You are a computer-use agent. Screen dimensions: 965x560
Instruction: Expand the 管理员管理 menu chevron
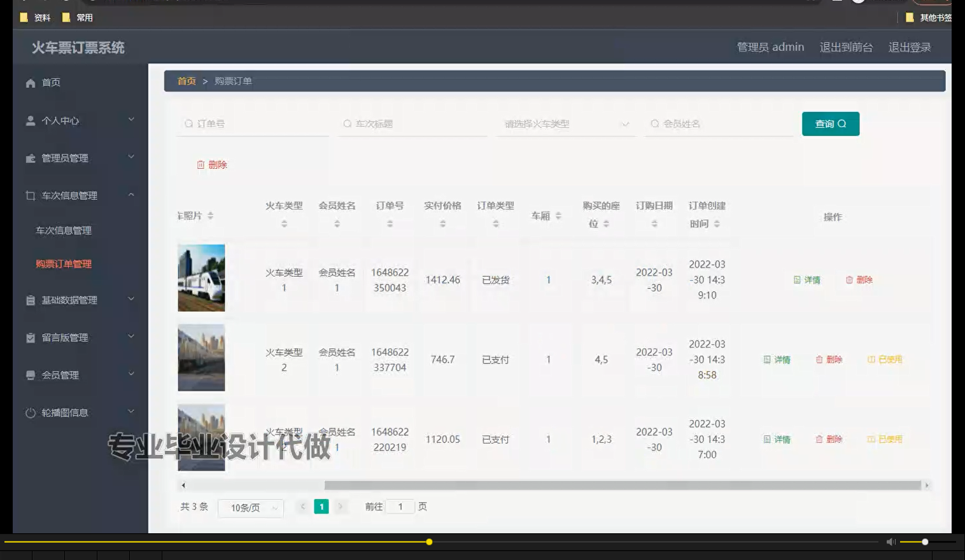(131, 157)
